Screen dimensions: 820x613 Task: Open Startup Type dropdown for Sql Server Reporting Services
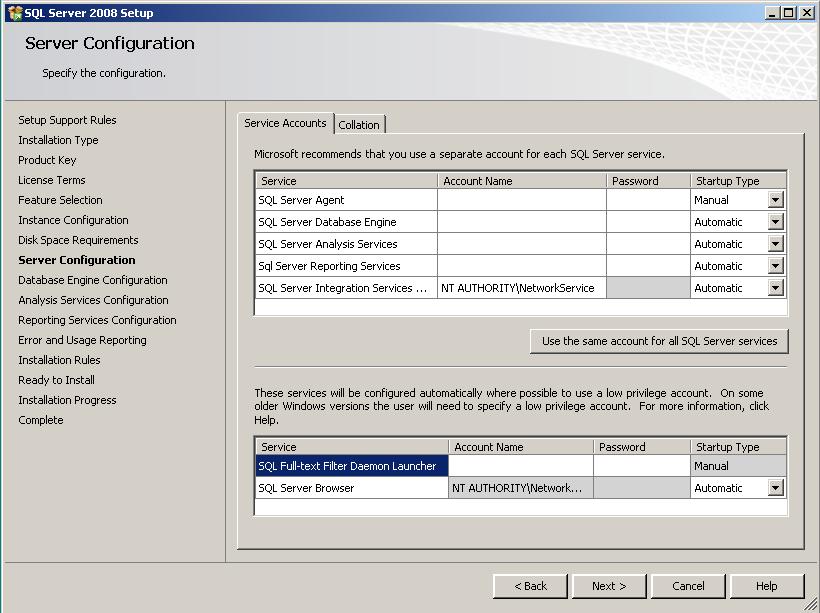pos(776,266)
